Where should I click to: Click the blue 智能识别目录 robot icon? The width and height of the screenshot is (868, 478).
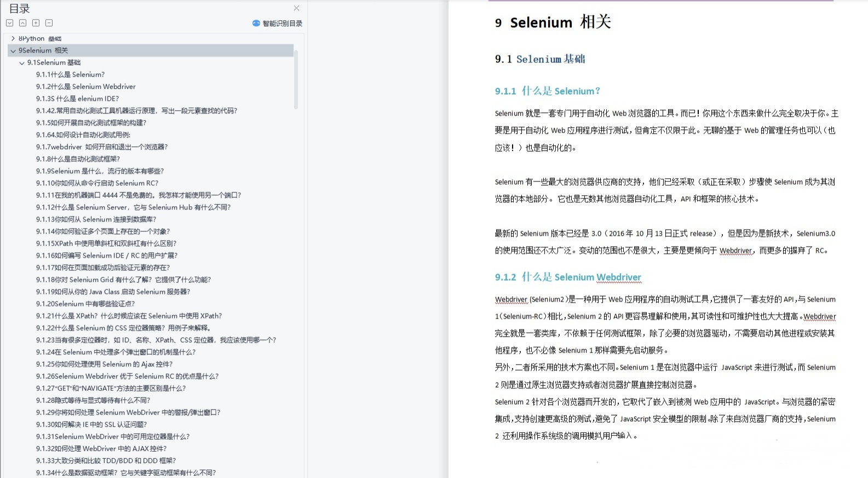pyautogui.click(x=256, y=24)
